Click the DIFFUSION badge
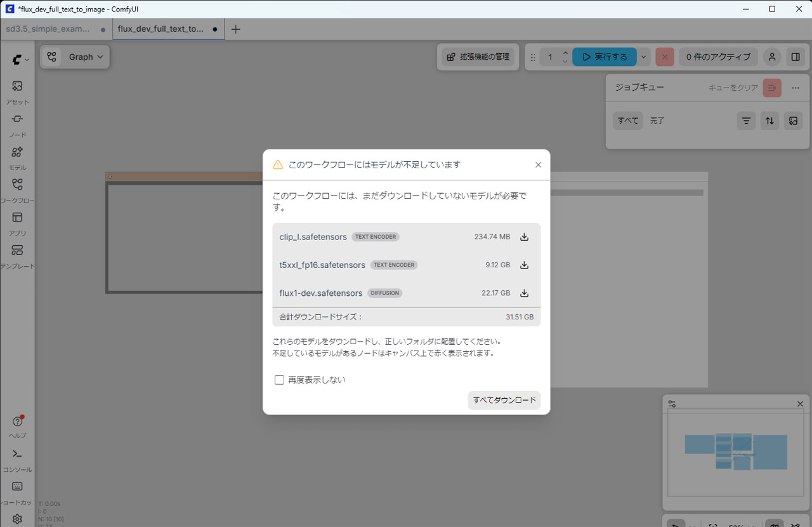This screenshot has width=812, height=527. (x=385, y=293)
